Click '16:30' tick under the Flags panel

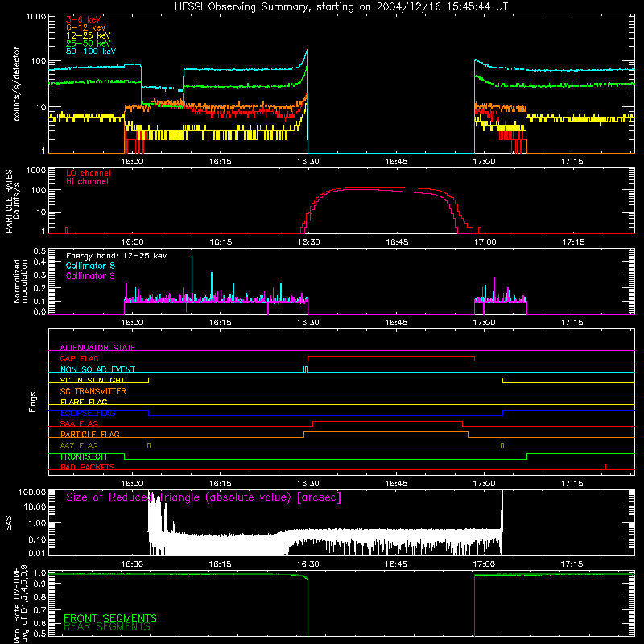point(308,484)
